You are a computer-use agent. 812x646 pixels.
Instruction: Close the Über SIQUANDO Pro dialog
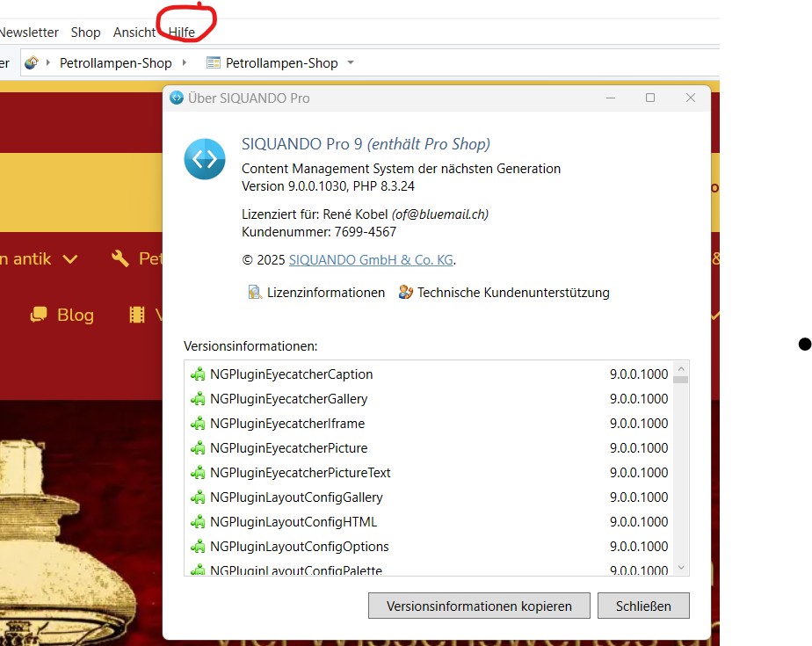pos(691,98)
